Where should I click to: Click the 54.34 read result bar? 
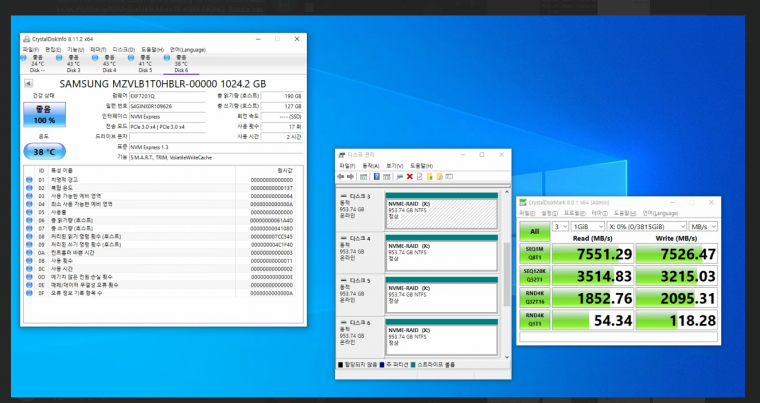click(593, 320)
